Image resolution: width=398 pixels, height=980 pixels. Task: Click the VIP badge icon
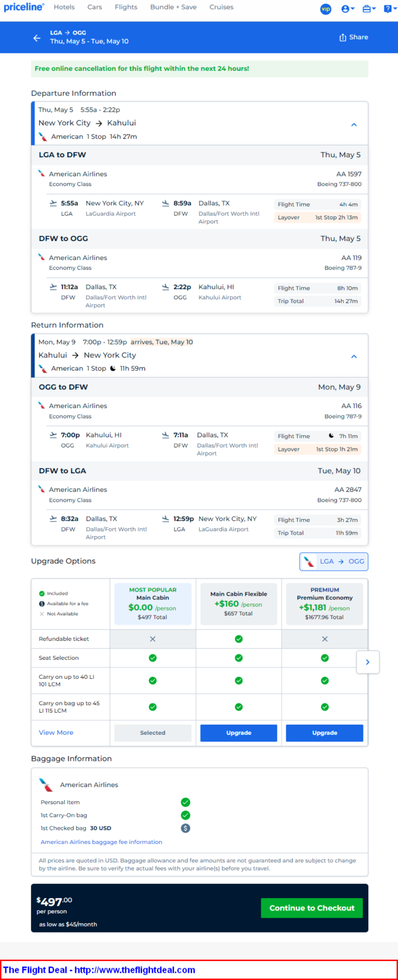coord(326,9)
